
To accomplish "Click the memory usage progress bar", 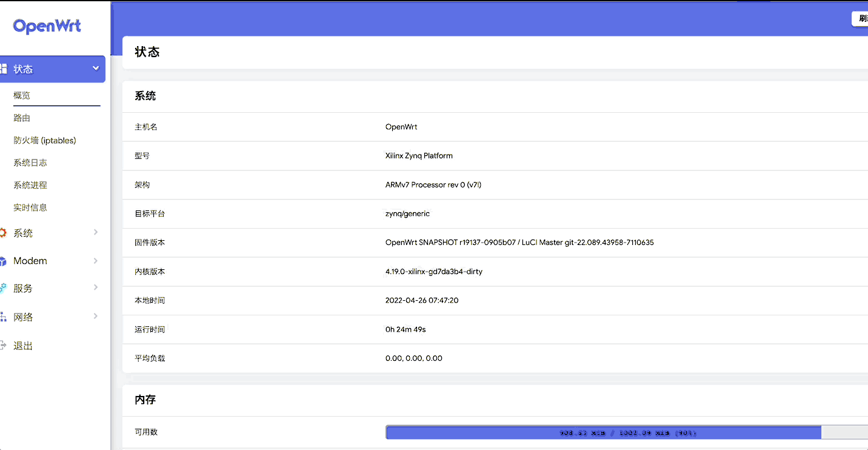I will [627, 432].
